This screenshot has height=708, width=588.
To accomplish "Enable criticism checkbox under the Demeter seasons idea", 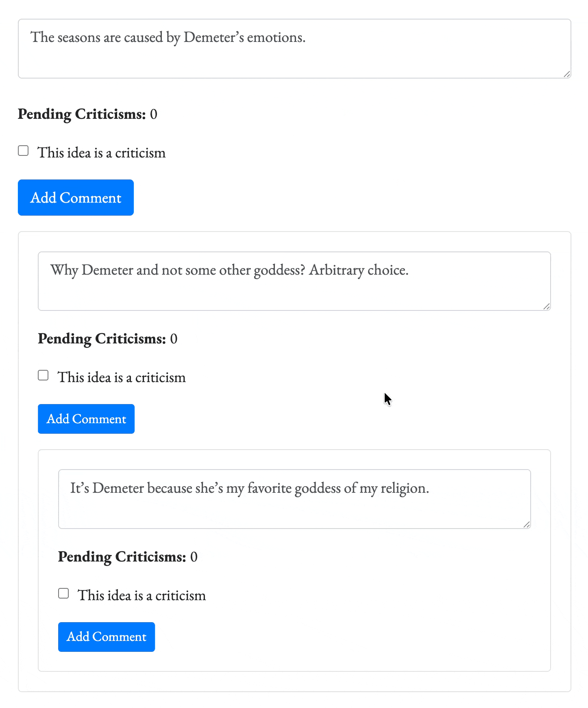I will (x=23, y=151).
